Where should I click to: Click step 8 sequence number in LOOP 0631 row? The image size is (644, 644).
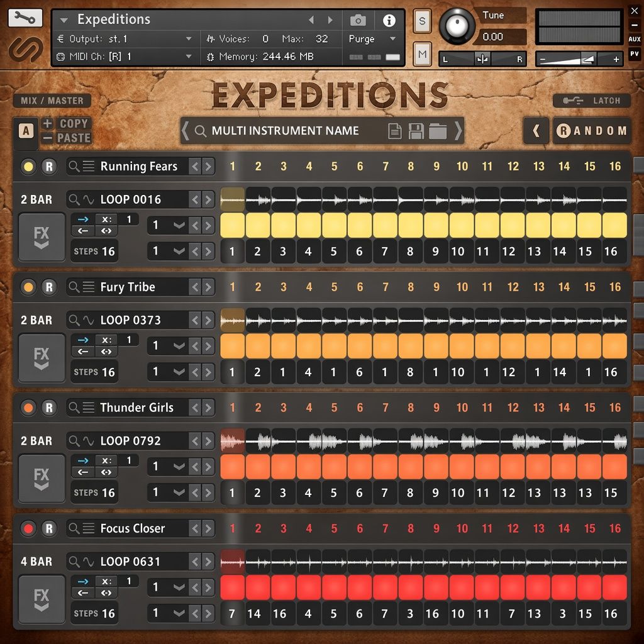coord(410,614)
